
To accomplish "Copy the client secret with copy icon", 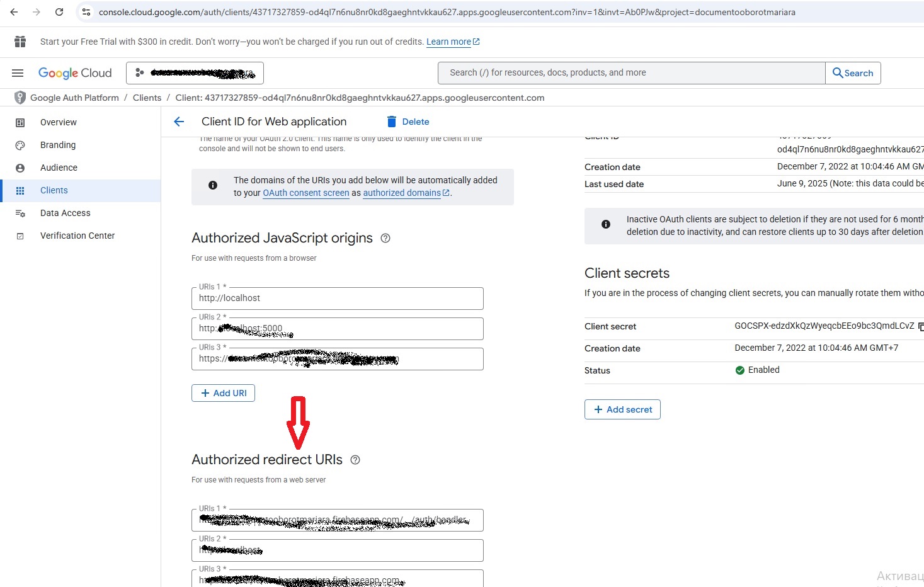I will [921, 327].
